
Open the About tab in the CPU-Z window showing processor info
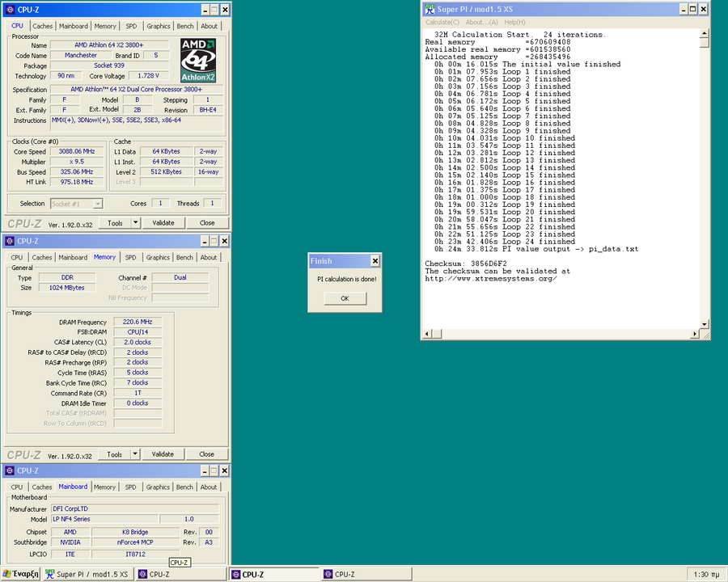209,27
